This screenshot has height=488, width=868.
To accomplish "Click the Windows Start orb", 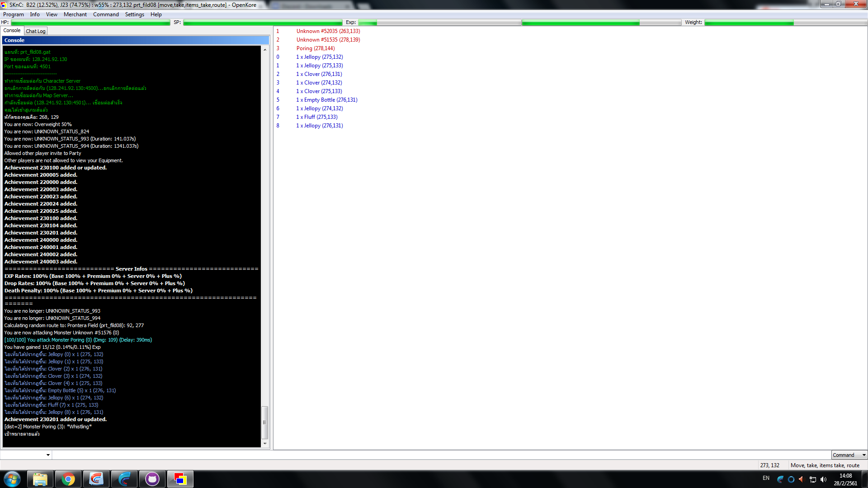I will tap(12, 479).
